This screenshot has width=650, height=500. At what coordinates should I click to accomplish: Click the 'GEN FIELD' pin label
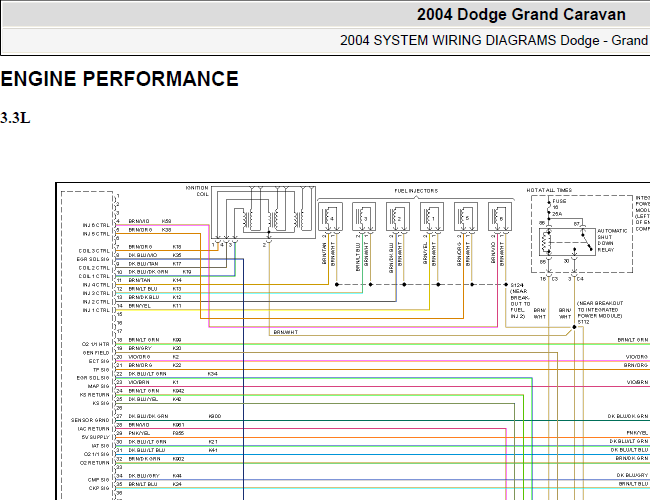point(96,353)
